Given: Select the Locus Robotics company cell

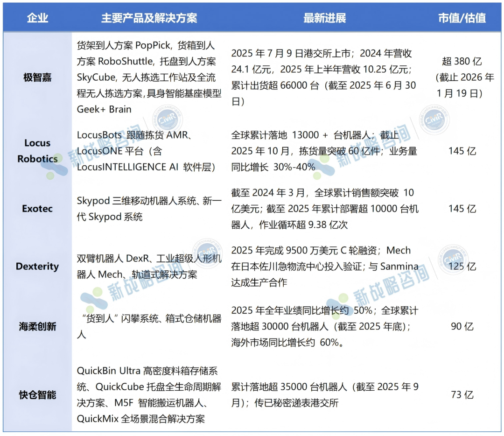Looking at the screenshot, I should (x=37, y=151).
